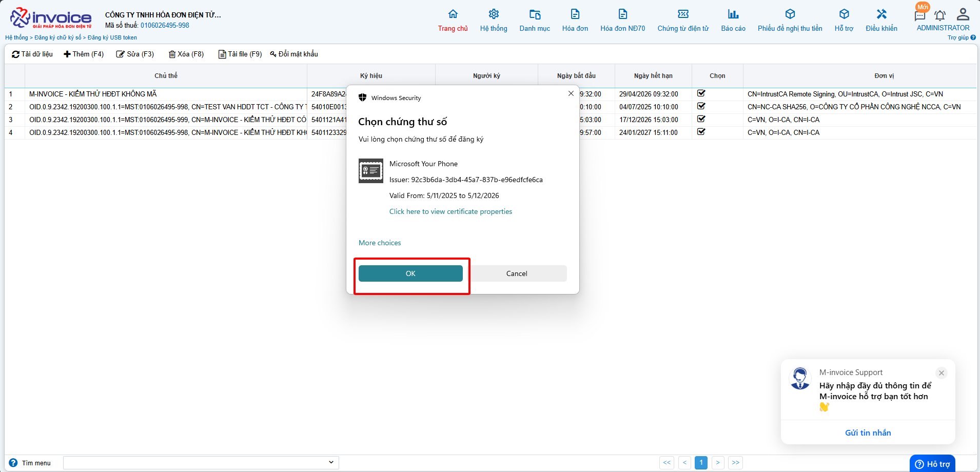Select page 1 in pagination
The height and width of the screenshot is (472, 980).
coord(701,463)
